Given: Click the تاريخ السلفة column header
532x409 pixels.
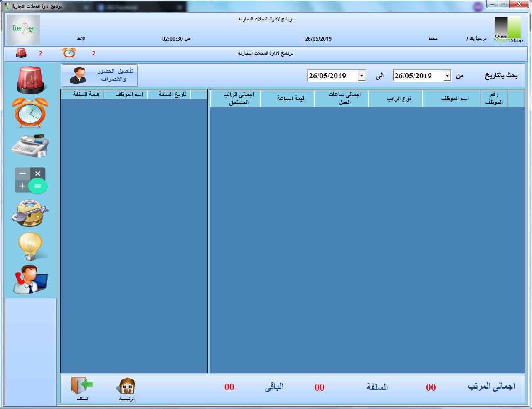Looking at the screenshot, I should tap(172, 94).
